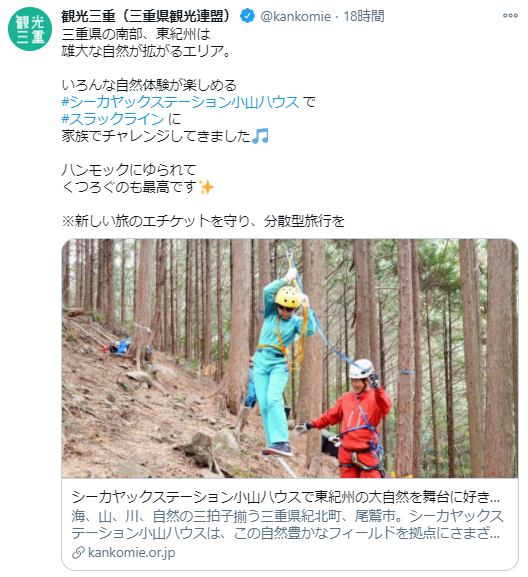Screen dimensions: 528x577
Task: Open the kankomie.or.jp domain link
Action: pyautogui.click(x=132, y=552)
